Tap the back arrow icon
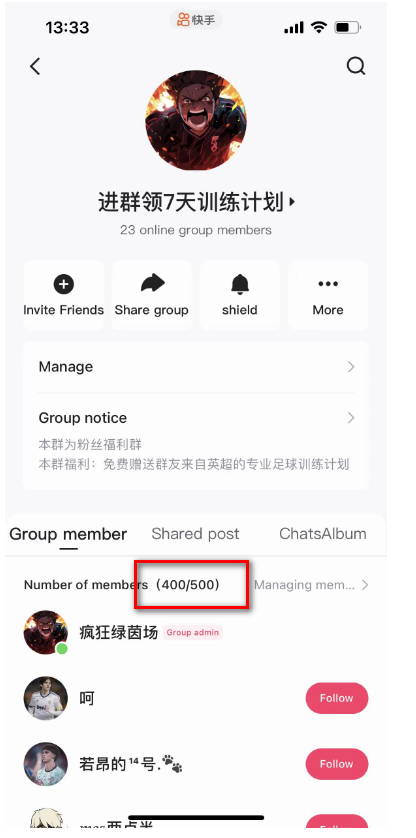 (35, 67)
